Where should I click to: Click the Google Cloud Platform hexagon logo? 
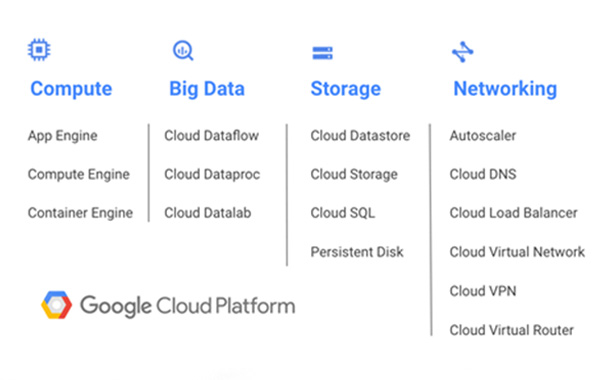[x=56, y=305]
